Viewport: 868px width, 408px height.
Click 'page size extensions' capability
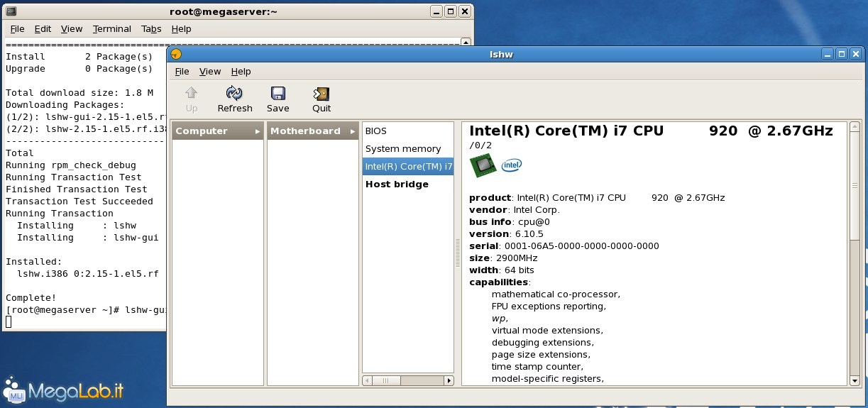tap(541, 355)
